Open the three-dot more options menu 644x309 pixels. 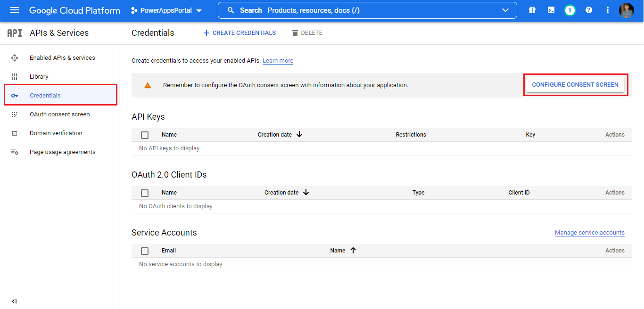click(x=608, y=10)
